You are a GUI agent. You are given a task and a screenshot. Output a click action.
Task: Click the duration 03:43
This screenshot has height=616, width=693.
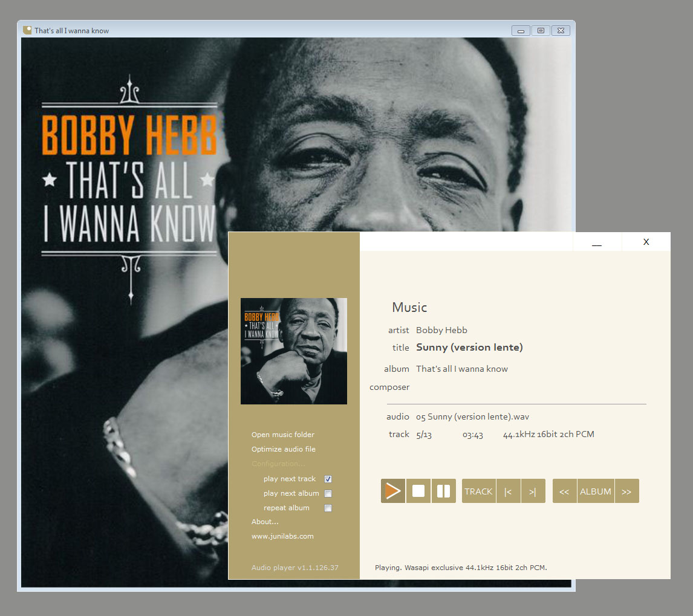point(472,435)
